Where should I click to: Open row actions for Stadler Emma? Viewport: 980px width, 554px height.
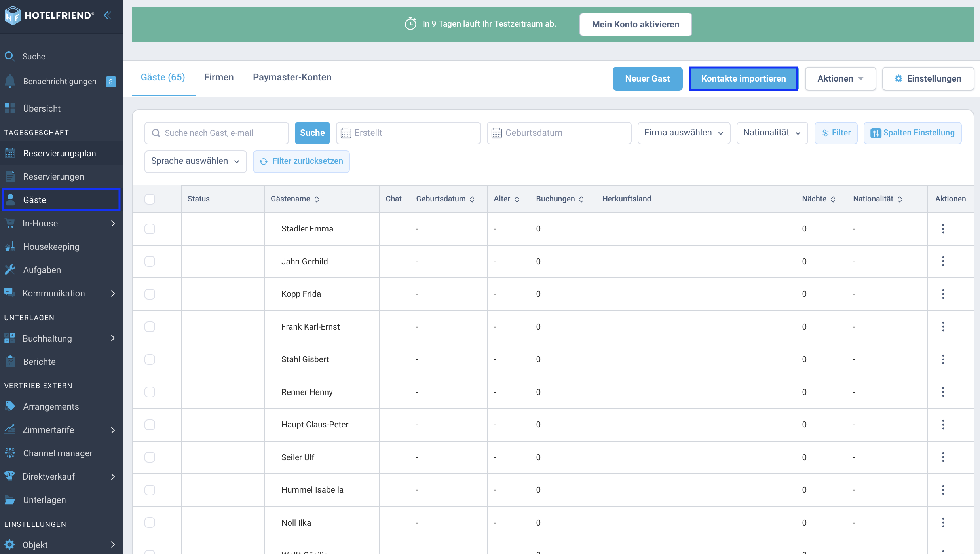pyautogui.click(x=943, y=229)
